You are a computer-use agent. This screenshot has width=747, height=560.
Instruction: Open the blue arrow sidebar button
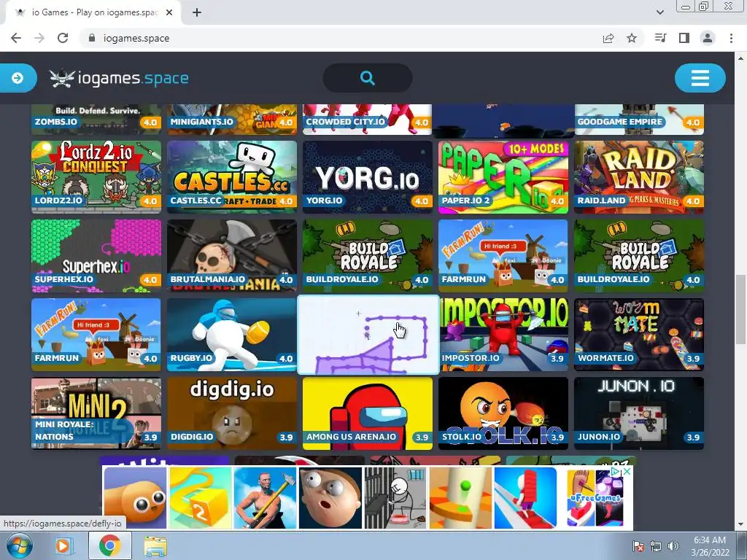[18, 77]
